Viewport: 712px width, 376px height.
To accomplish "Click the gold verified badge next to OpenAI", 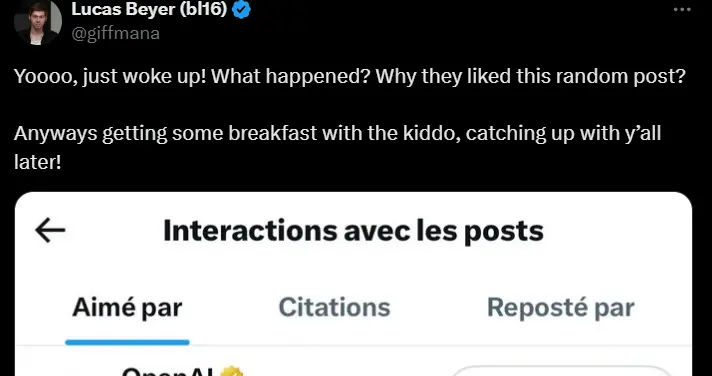I will tap(232, 371).
